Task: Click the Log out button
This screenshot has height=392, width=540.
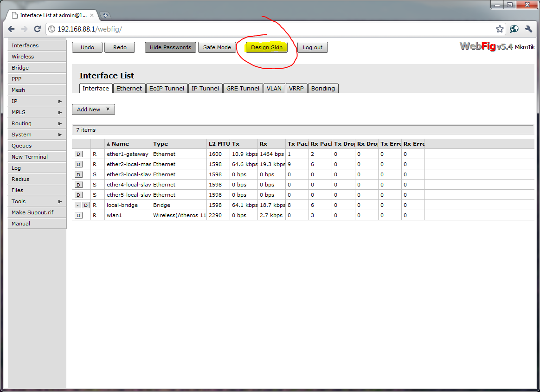Action: (x=313, y=47)
